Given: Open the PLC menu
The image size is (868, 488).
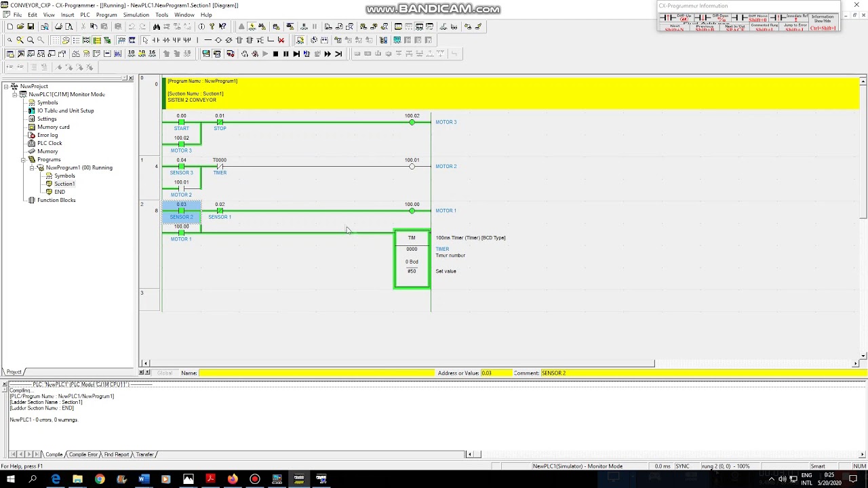Looking at the screenshot, I should click(85, 14).
